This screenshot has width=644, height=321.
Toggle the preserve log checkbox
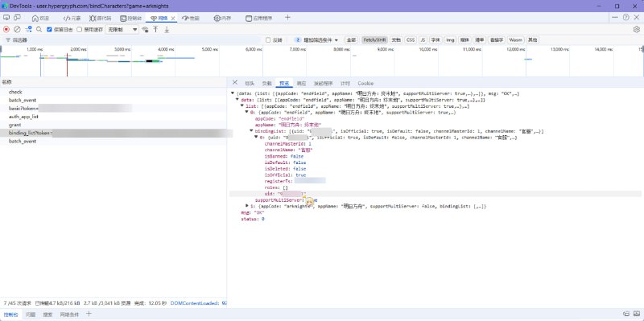click(x=49, y=30)
